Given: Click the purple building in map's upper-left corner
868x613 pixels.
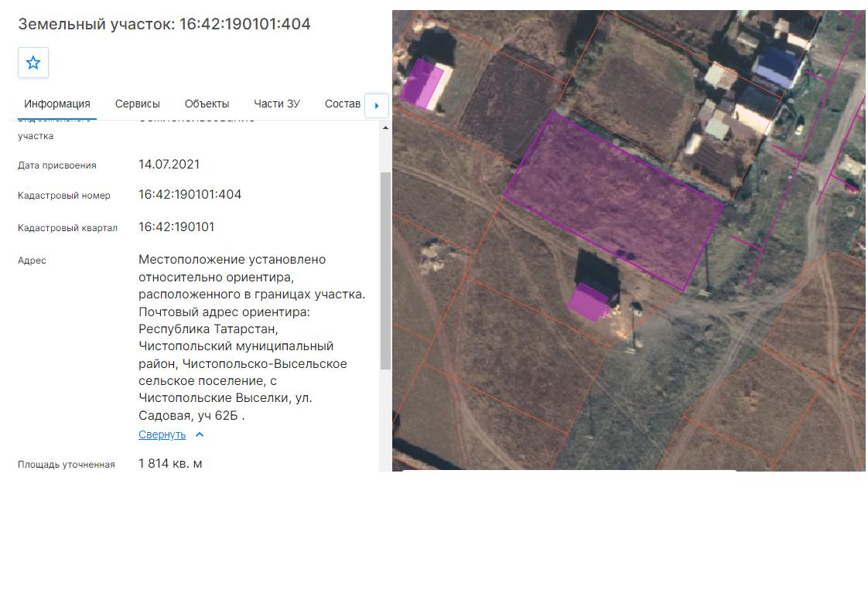Looking at the screenshot, I should [422, 83].
